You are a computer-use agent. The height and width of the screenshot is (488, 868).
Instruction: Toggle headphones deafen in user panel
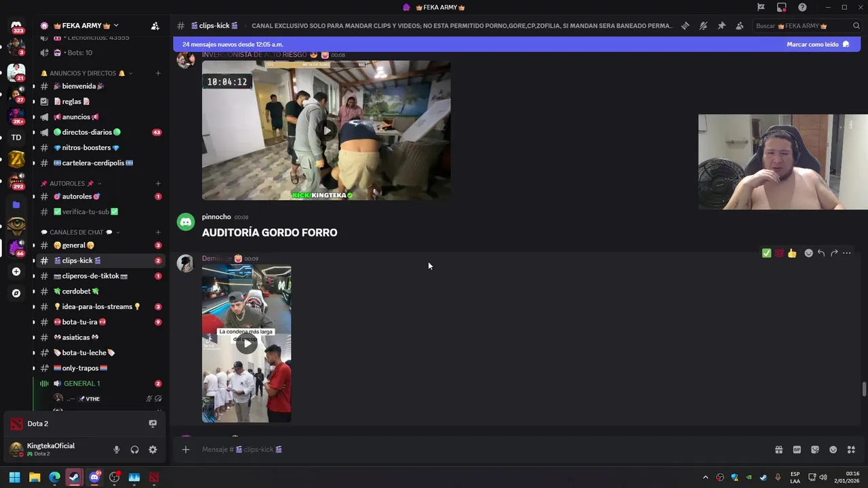[x=134, y=449]
